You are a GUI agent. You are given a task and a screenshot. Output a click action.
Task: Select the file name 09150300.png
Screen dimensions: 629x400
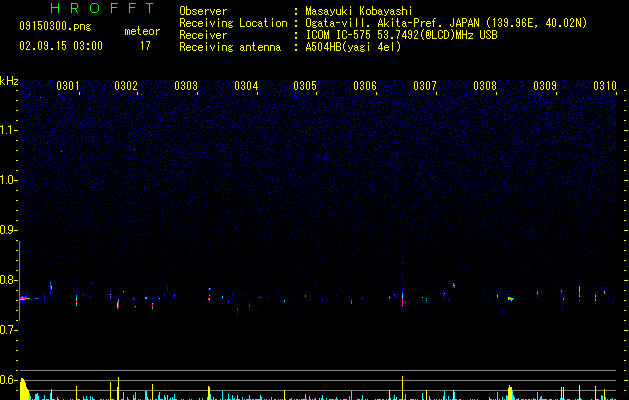(55, 26)
